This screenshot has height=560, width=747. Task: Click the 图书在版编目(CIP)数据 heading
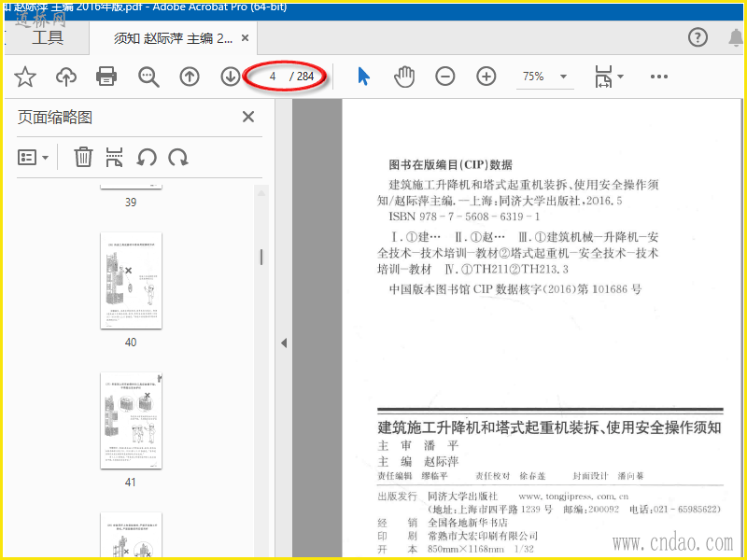(450, 165)
